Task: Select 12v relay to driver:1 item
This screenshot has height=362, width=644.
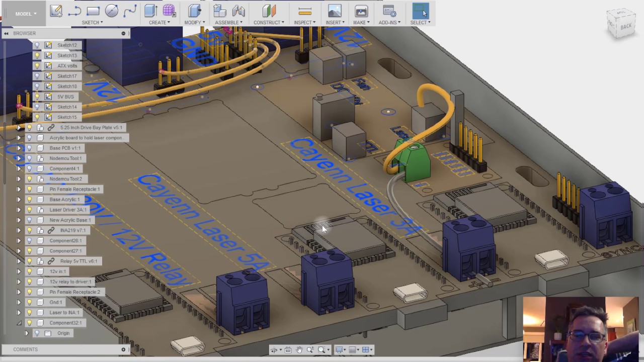Action: 70,282
